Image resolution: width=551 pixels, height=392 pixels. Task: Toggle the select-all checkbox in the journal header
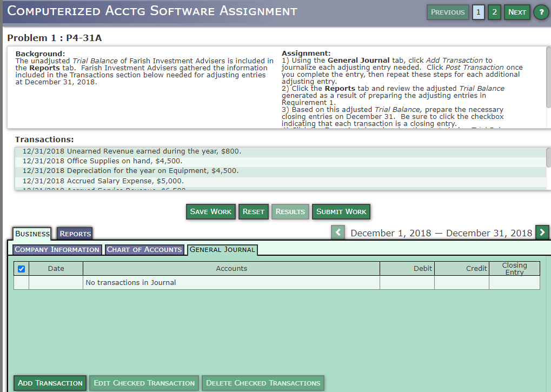click(21, 269)
